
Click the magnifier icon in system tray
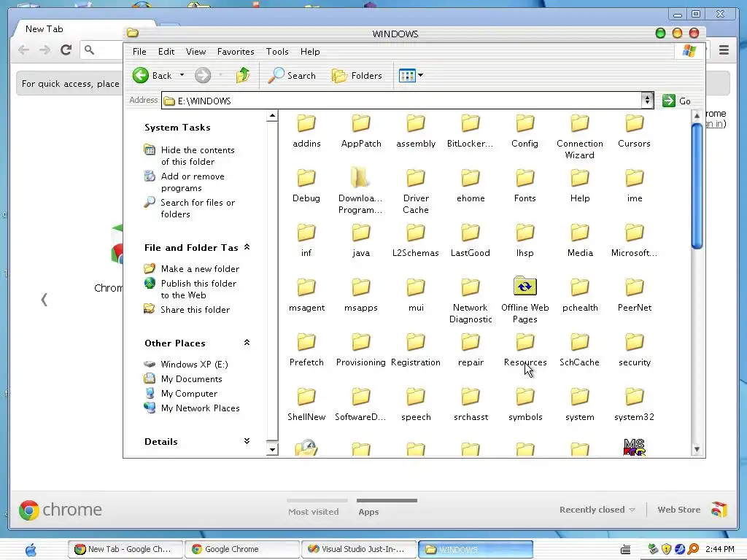[x=693, y=549]
